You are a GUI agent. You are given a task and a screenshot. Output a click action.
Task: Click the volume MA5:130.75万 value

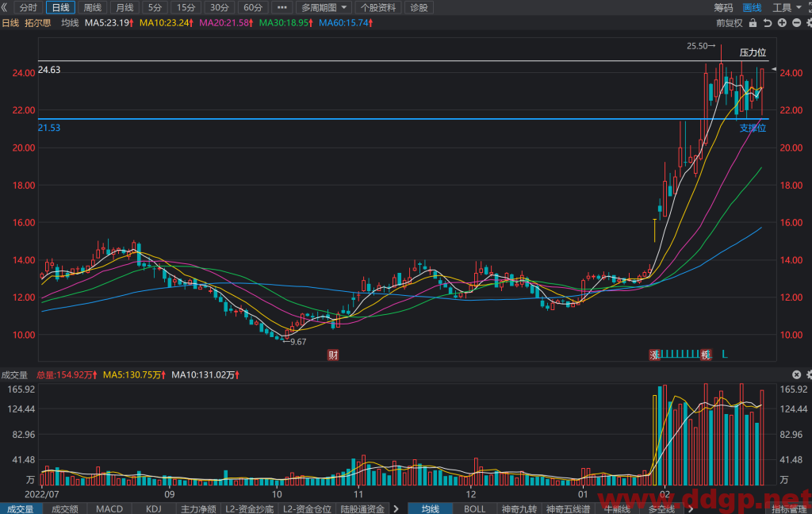tap(134, 374)
